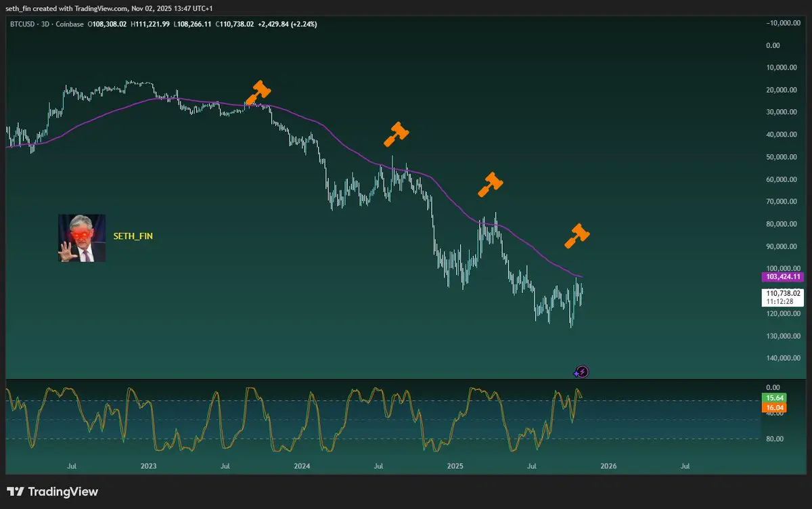Click the high value H111,221.99
812x509 pixels.
tap(151, 24)
